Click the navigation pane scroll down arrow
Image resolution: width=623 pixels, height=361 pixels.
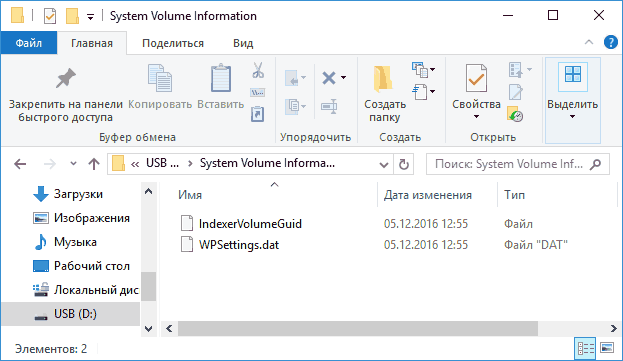coord(149,328)
